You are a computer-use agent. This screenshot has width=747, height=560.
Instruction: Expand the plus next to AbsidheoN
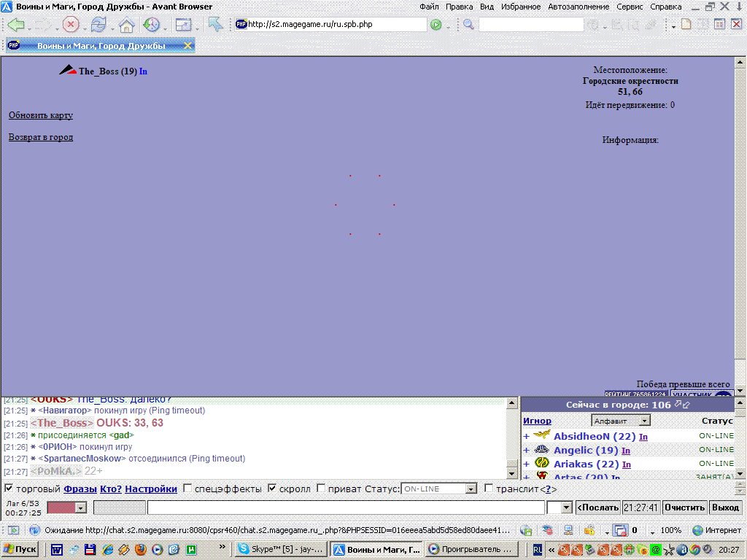point(527,436)
